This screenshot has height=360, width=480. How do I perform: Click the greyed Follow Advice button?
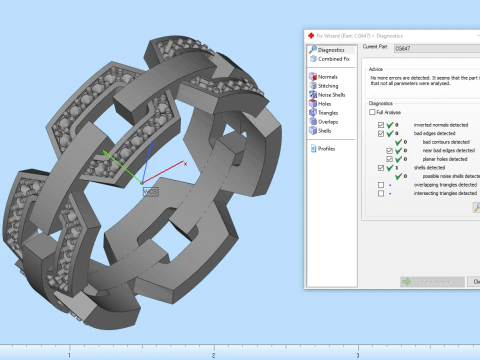(x=432, y=282)
